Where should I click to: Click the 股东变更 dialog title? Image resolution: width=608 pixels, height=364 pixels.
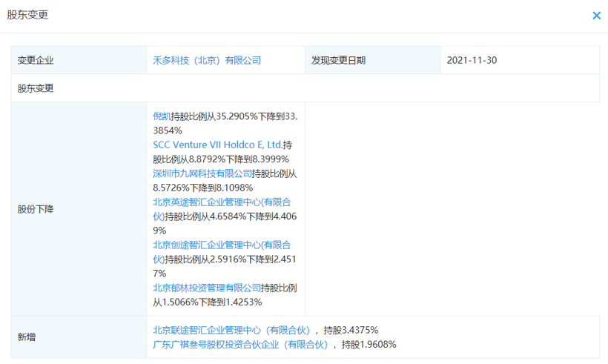pyautogui.click(x=27, y=15)
